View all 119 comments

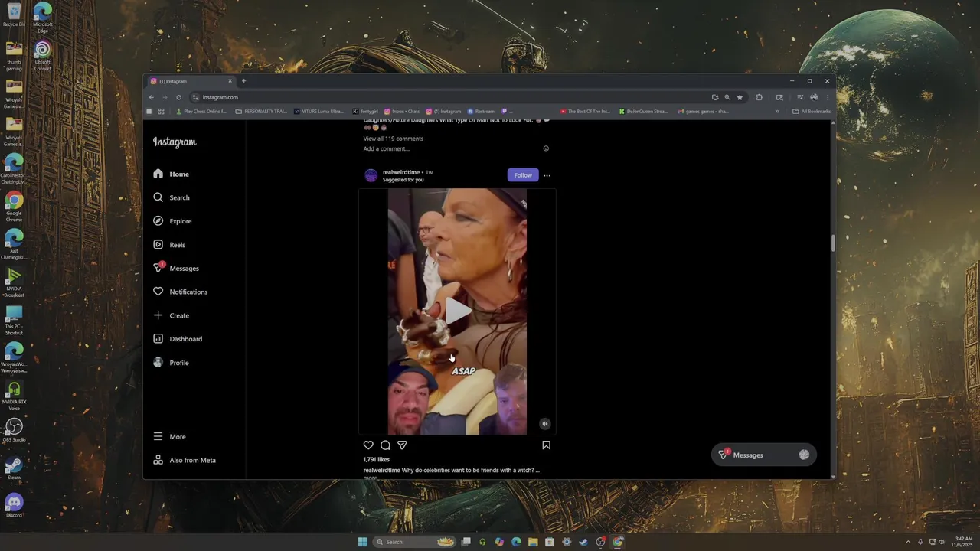[x=393, y=139]
